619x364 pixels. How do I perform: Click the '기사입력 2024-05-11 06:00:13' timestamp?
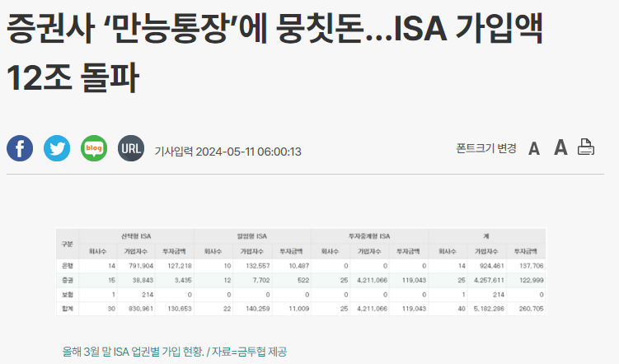[x=227, y=152]
